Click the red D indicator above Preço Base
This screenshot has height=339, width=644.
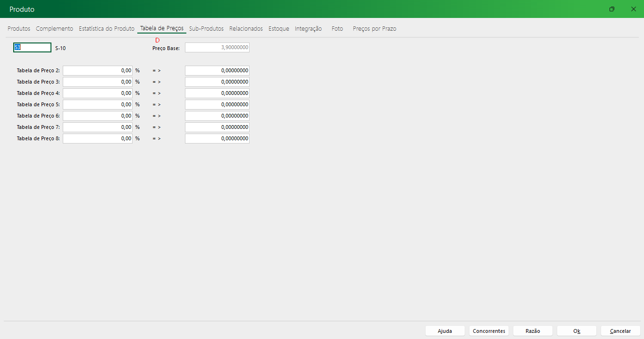[x=158, y=40]
